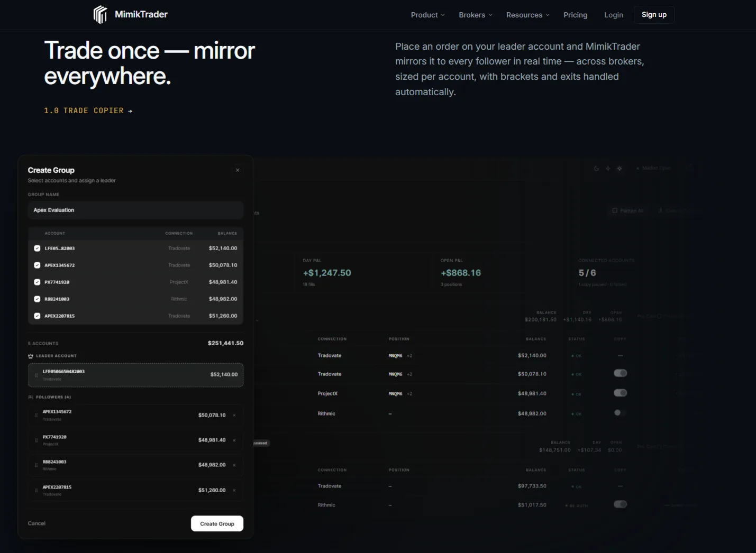Click total balance $251,441.50
This screenshot has height=553, width=756.
225,343
